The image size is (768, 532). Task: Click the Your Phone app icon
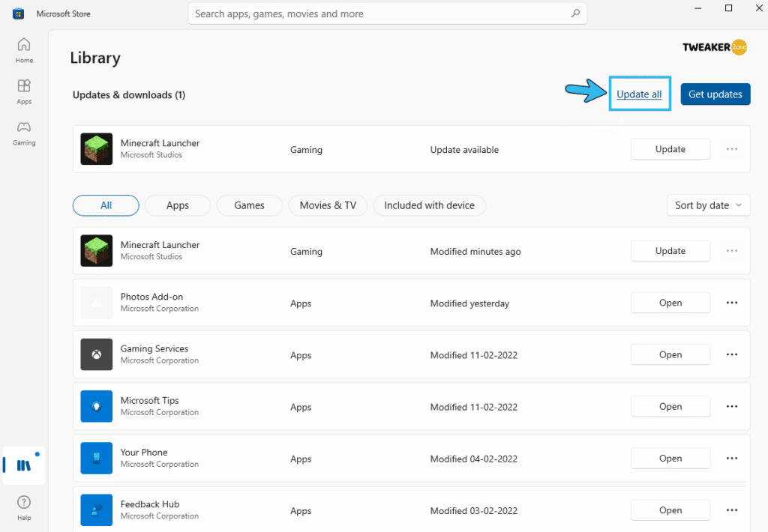(97, 458)
